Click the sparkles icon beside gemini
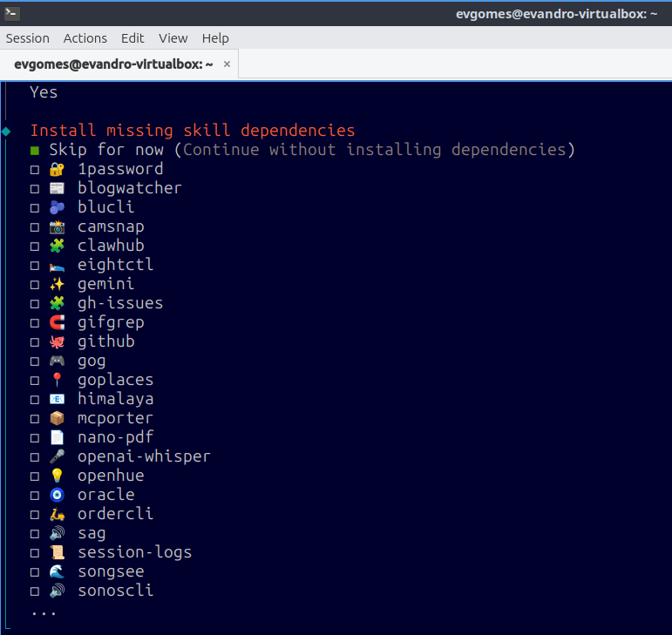The height and width of the screenshot is (635, 672). pos(57,284)
